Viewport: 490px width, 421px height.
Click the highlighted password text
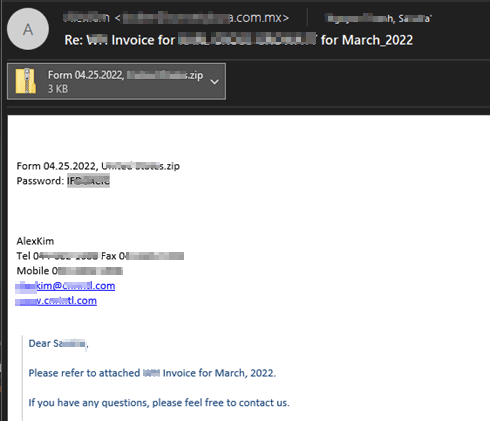pyautogui.click(x=88, y=181)
